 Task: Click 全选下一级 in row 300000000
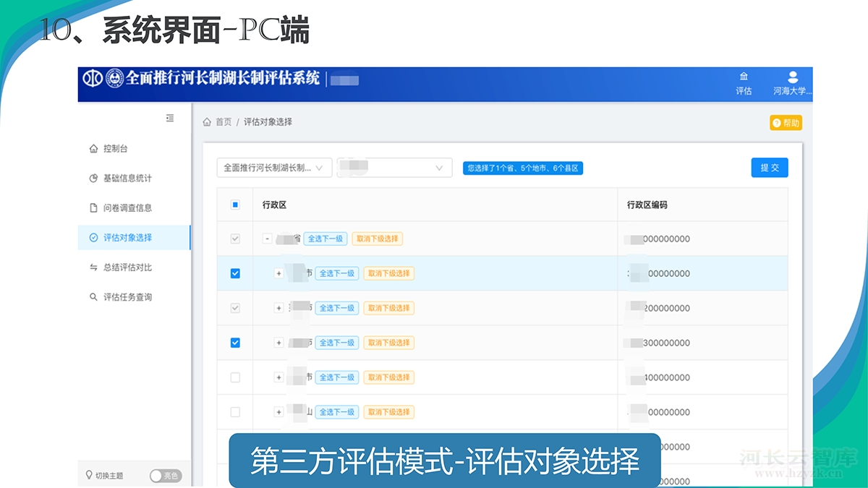(x=337, y=343)
